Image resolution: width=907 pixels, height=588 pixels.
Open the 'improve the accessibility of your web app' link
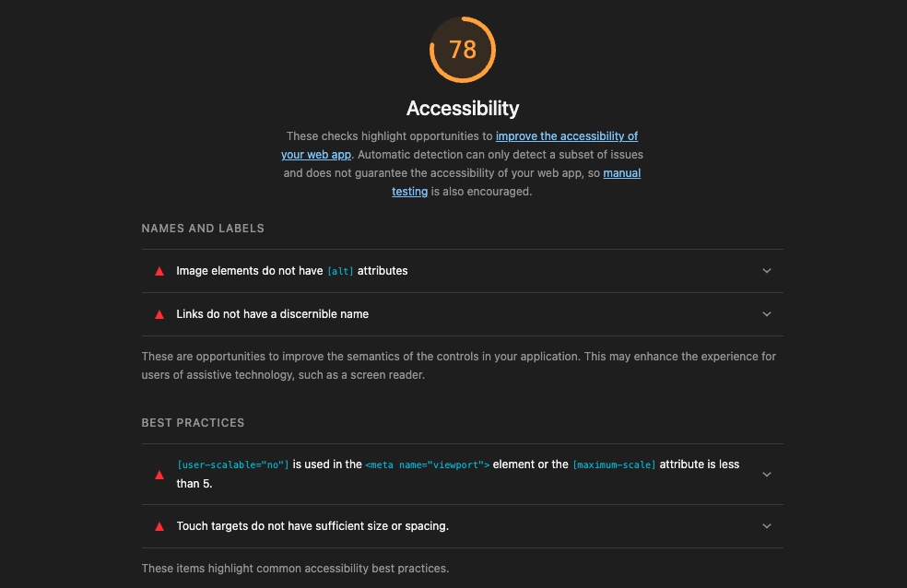566,136
